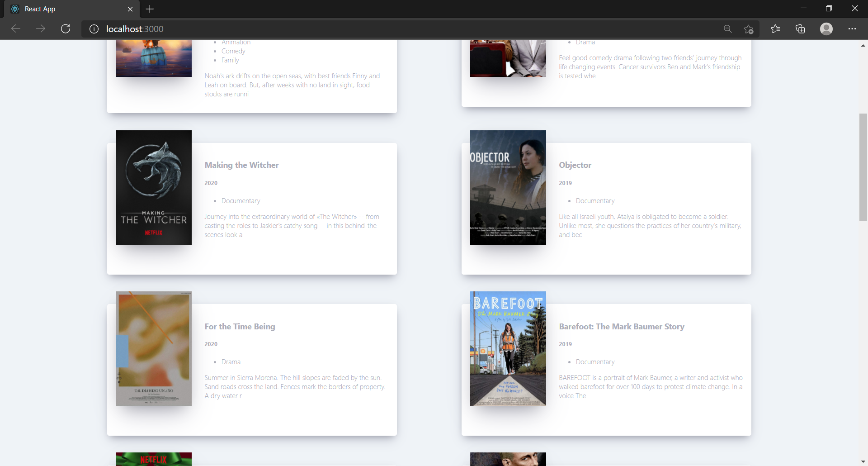Click the 2019 year under Barefoot
This screenshot has height=466, width=868.
565,344
